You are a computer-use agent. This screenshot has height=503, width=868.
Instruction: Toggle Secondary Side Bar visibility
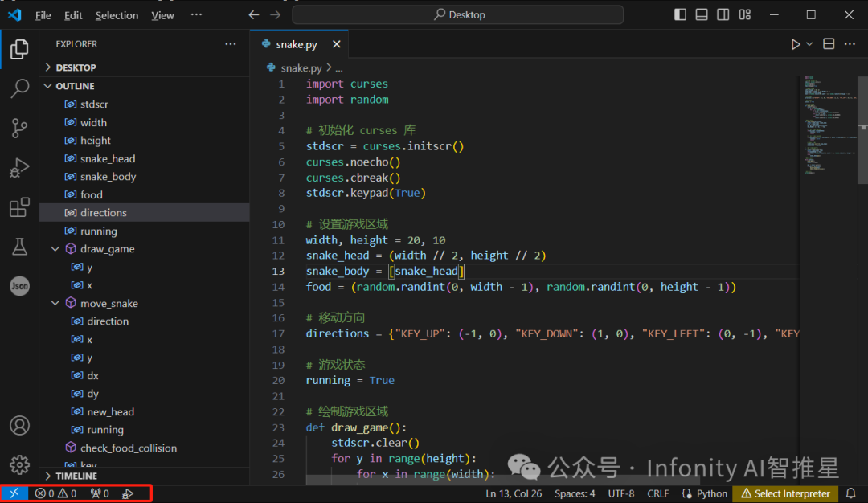pos(723,15)
